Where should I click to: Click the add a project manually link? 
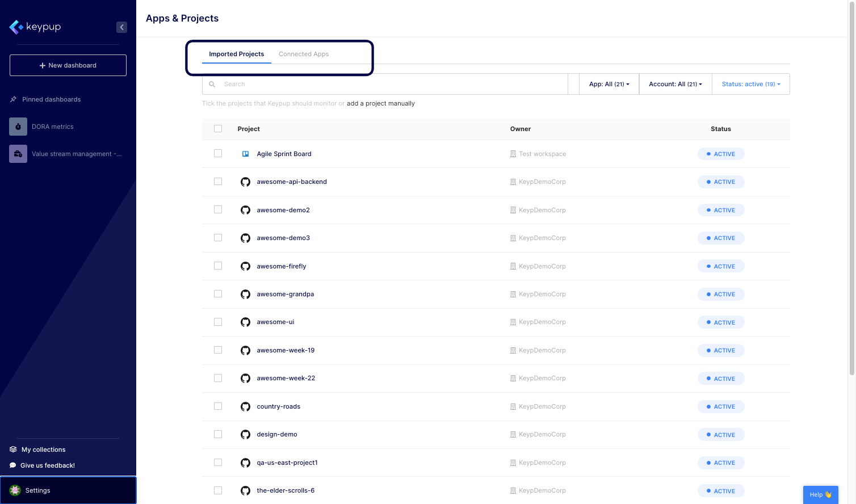coord(381,103)
